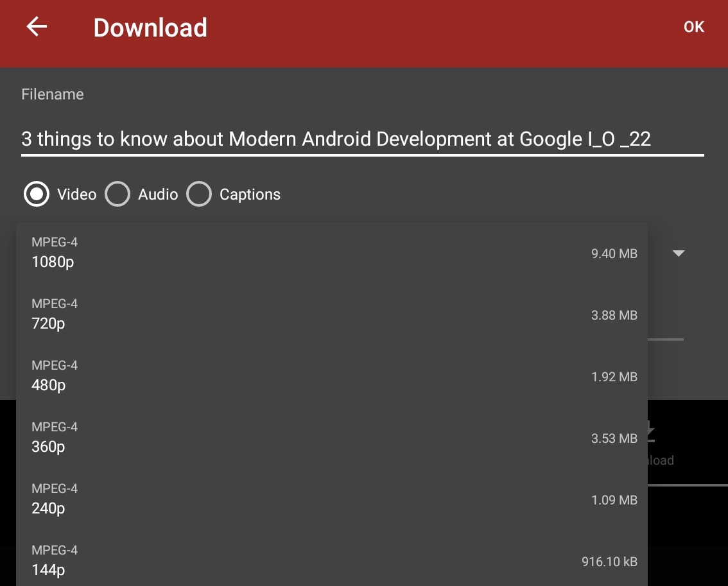Enable the Video download option
Image resolution: width=728 pixels, height=586 pixels.
(37, 194)
